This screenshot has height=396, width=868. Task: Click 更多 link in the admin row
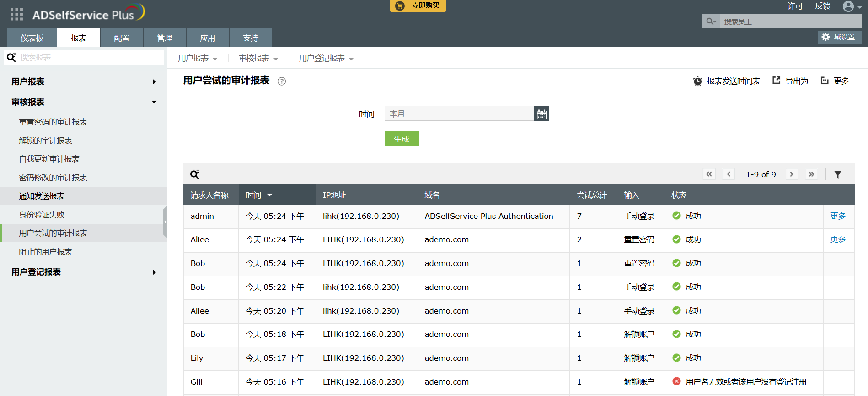coord(838,216)
